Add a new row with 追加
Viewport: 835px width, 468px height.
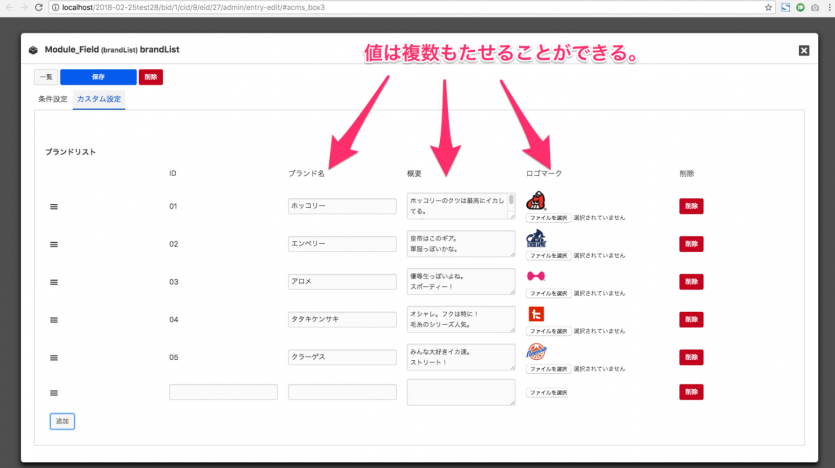click(x=62, y=421)
